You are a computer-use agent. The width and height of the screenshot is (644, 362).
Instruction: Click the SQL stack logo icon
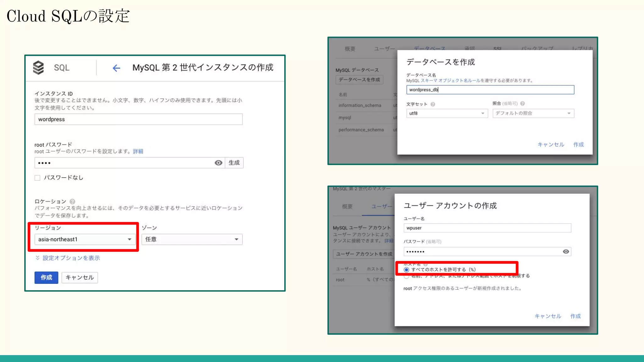pos(38,68)
